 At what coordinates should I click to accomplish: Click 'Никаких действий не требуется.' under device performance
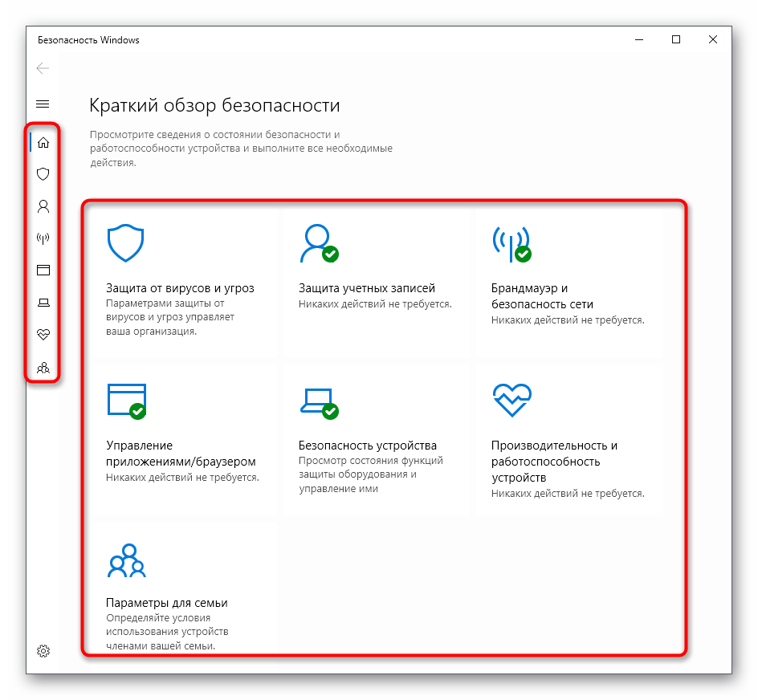point(568,493)
